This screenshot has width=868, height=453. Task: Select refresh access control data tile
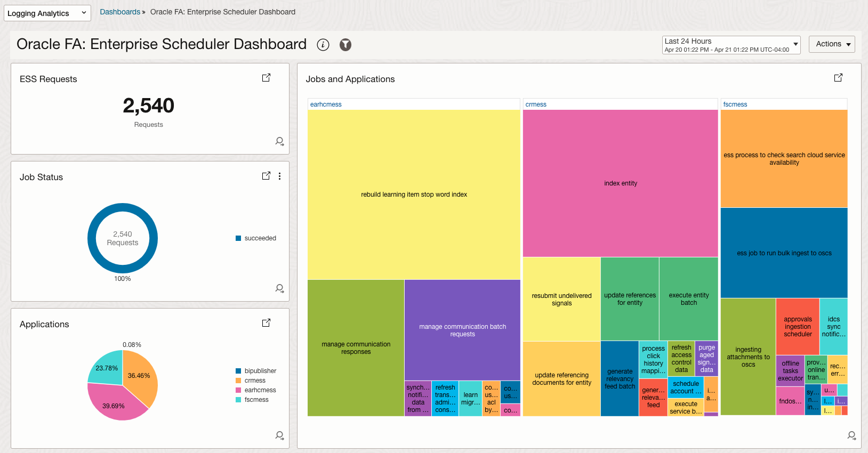(x=681, y=359)
